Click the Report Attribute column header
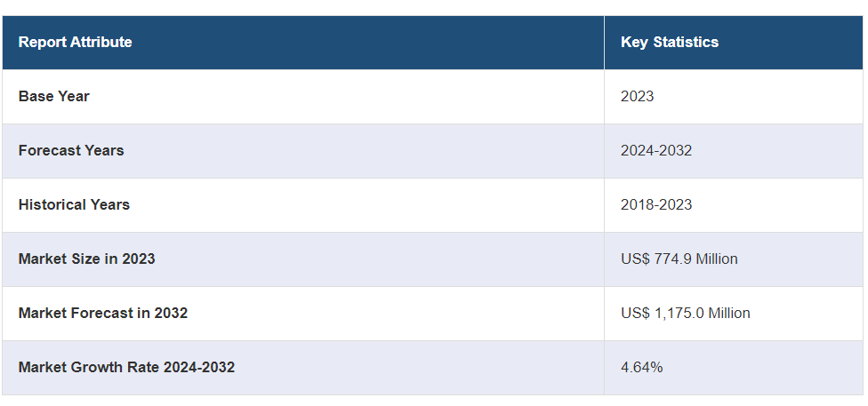This screenshot has height=406, width=868. (x=75, y=42)
